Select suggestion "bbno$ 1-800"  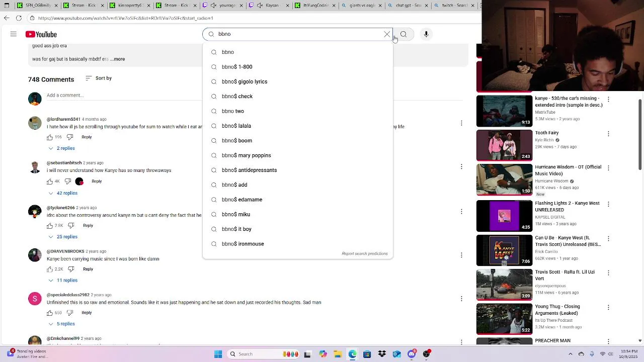click(x=297, y=67)
